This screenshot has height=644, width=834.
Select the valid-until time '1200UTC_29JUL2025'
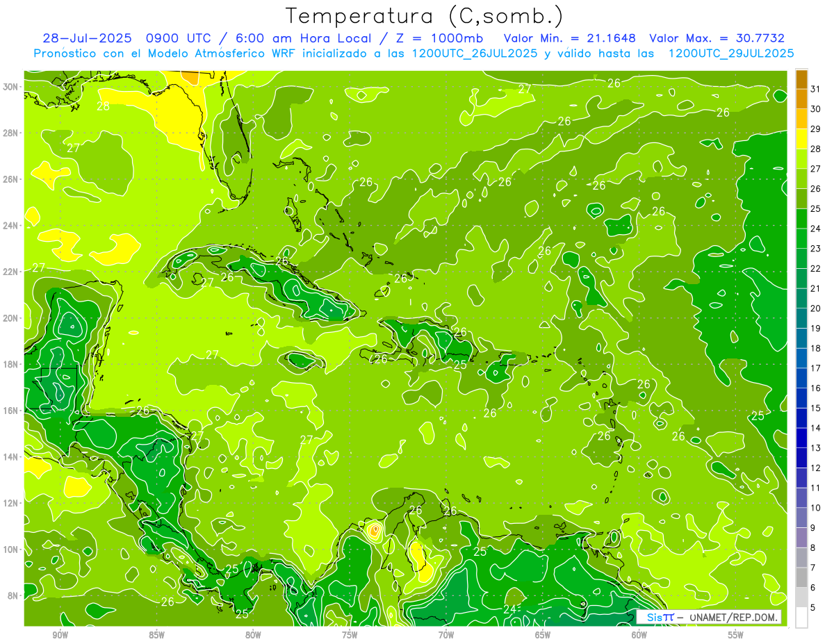click(x=731, y=53)
